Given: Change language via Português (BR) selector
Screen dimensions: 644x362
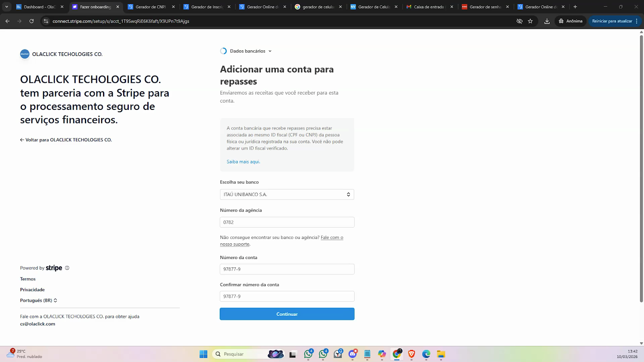Looking at the screenshot, I should coord(39,300).
